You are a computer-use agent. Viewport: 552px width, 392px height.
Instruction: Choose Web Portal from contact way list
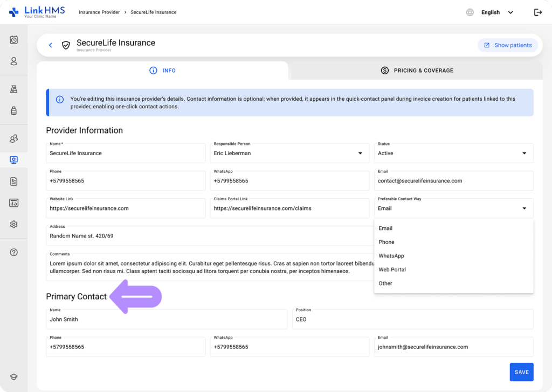pos(453,269)
